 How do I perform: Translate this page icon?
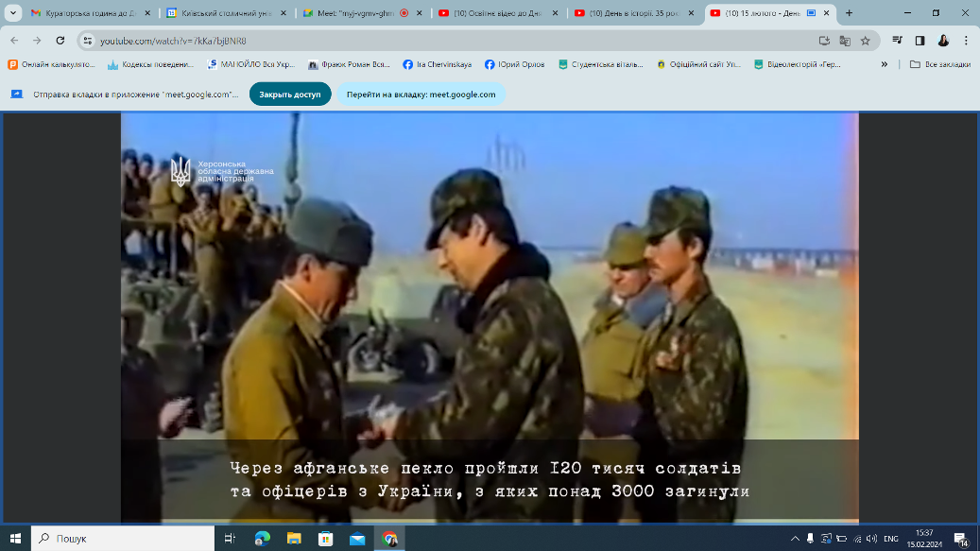(845, 41)
